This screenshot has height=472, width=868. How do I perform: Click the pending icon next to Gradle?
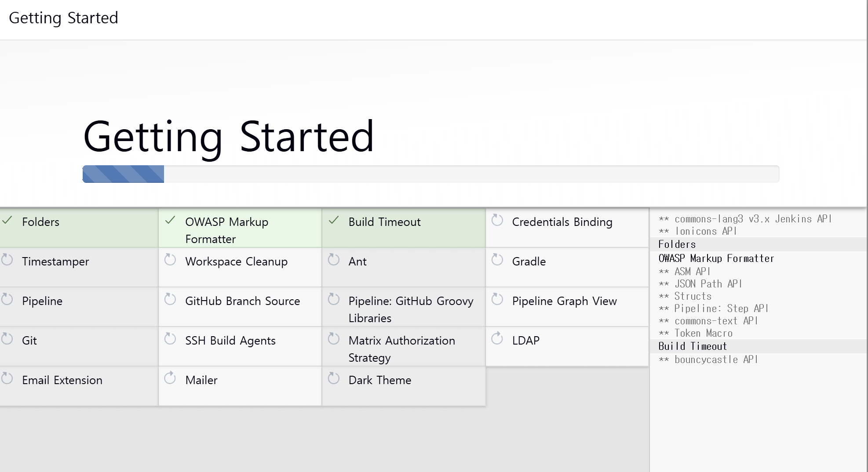(497, 260)
